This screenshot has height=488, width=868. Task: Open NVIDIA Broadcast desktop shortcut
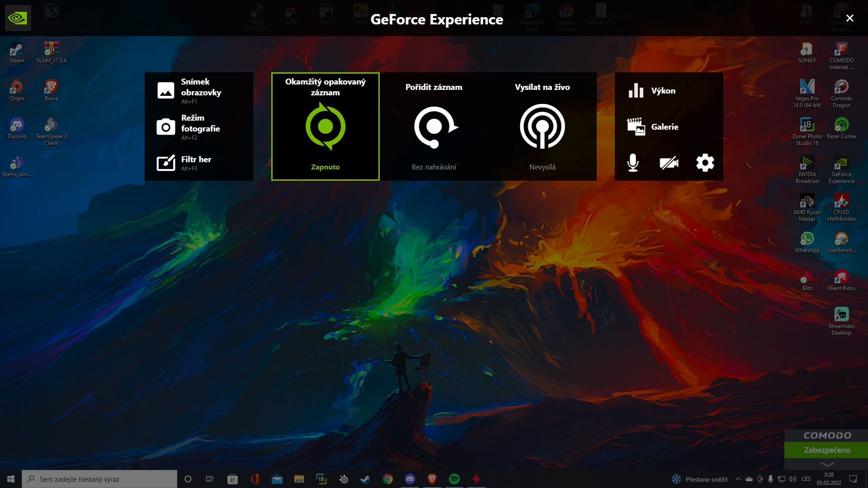tap(807, 169)
